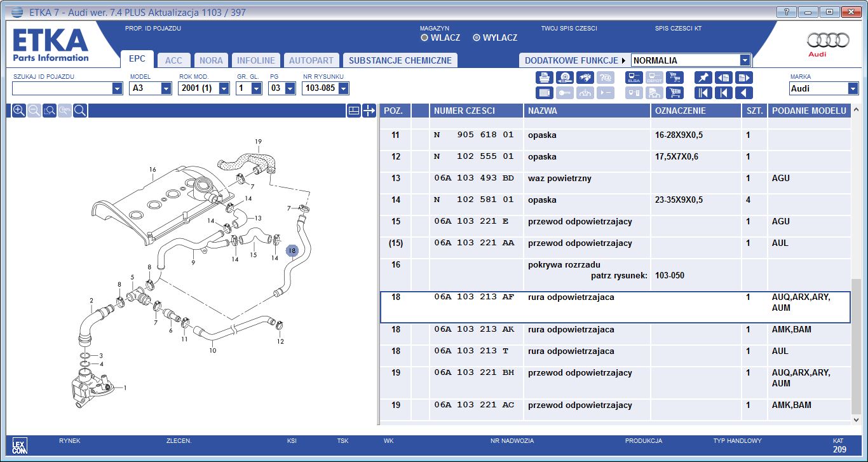Open the ELSA link icon
Viewport: 868px width, 462px height.
coord(634,78)
